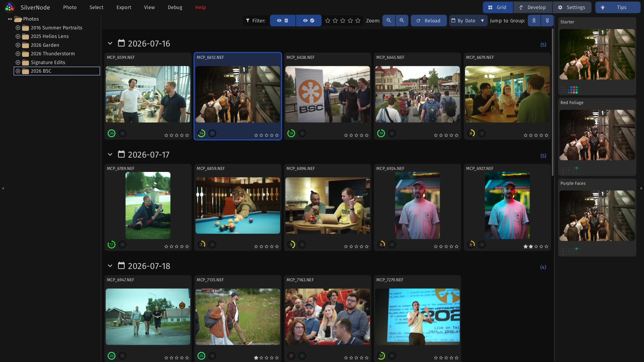644x362 pixels.
Task: Jump to previous group with up arrows
Action: coord(534,21)
